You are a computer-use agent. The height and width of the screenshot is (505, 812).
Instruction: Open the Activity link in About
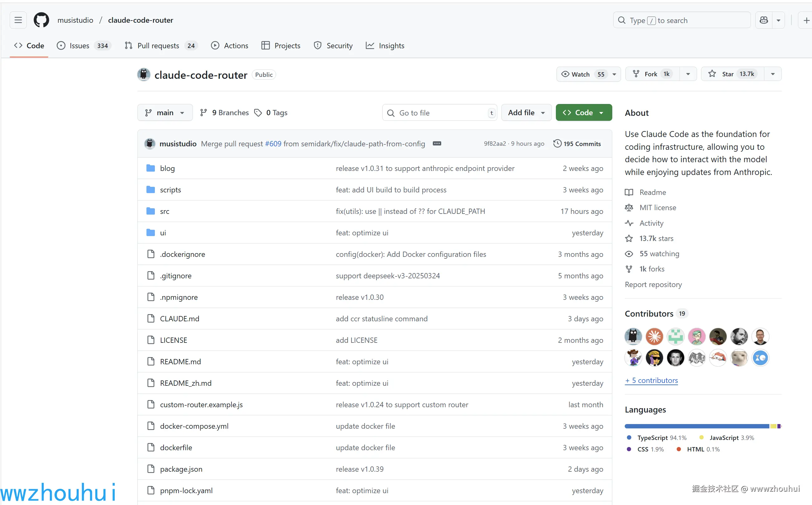[644, 223]
